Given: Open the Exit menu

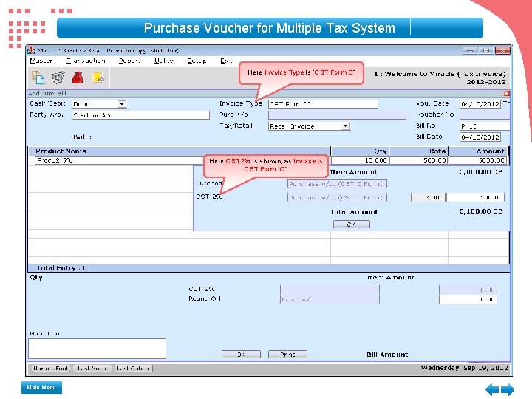Looking at the screenshot, I should (226, 61).
